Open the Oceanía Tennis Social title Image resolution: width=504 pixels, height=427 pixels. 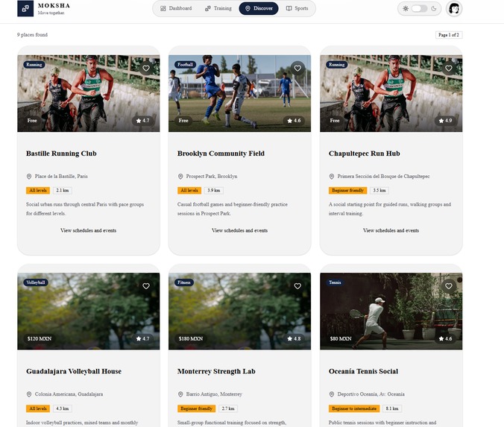click(363, 371)
